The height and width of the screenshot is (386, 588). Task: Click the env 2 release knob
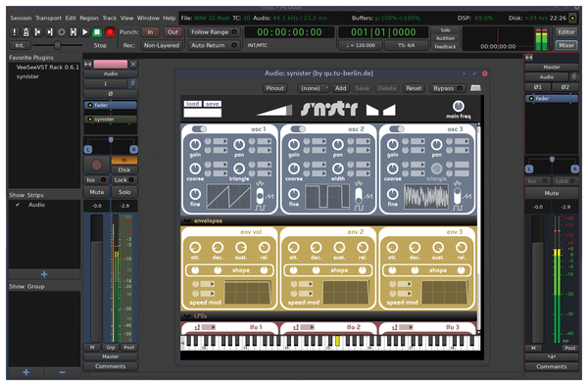[x=363, y=247]
